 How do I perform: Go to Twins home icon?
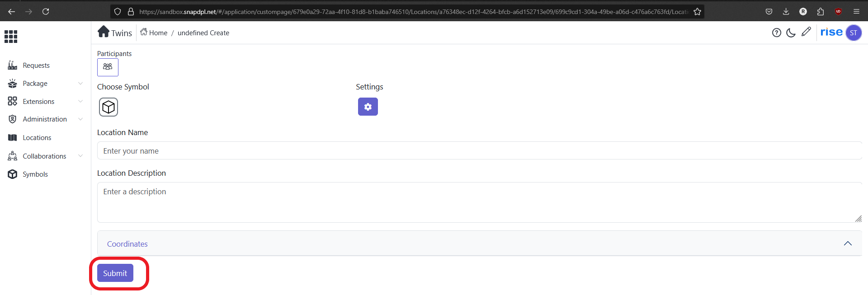pyautogui.click(x=104, y=32)
